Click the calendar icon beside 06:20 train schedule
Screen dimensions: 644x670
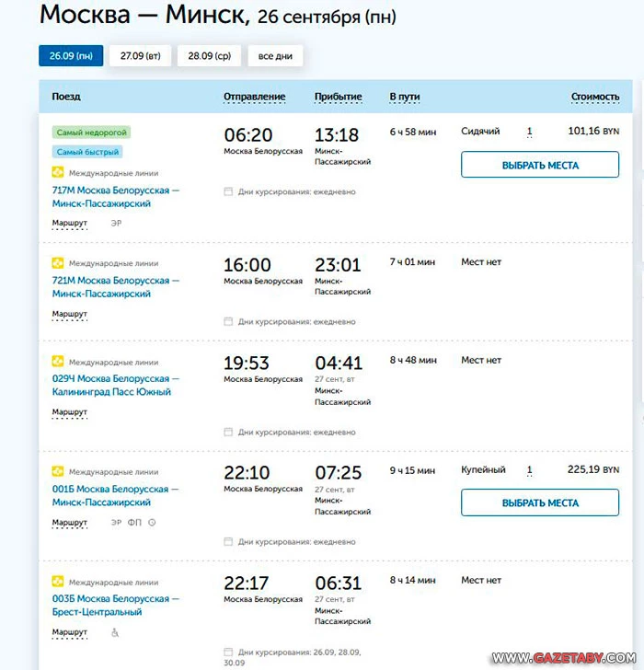(x=228, y=191)
